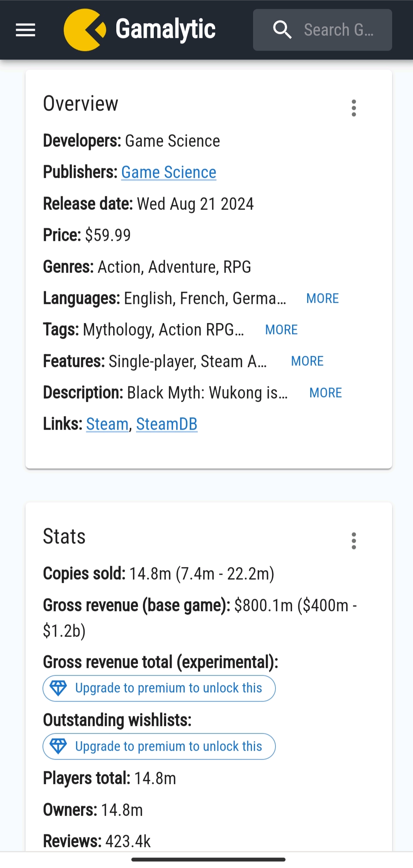Open the SteamDB link
The height and width of the screenshot is (868, 413).
pos(167,424)
